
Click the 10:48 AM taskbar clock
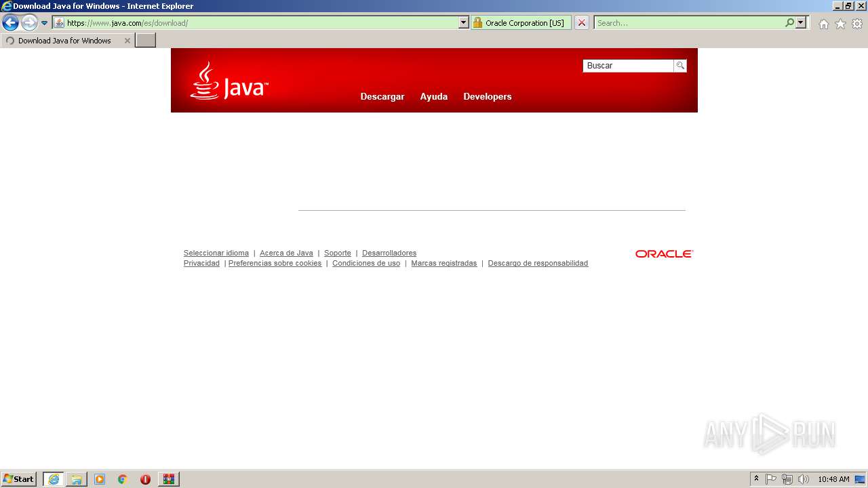coord(833,479)
